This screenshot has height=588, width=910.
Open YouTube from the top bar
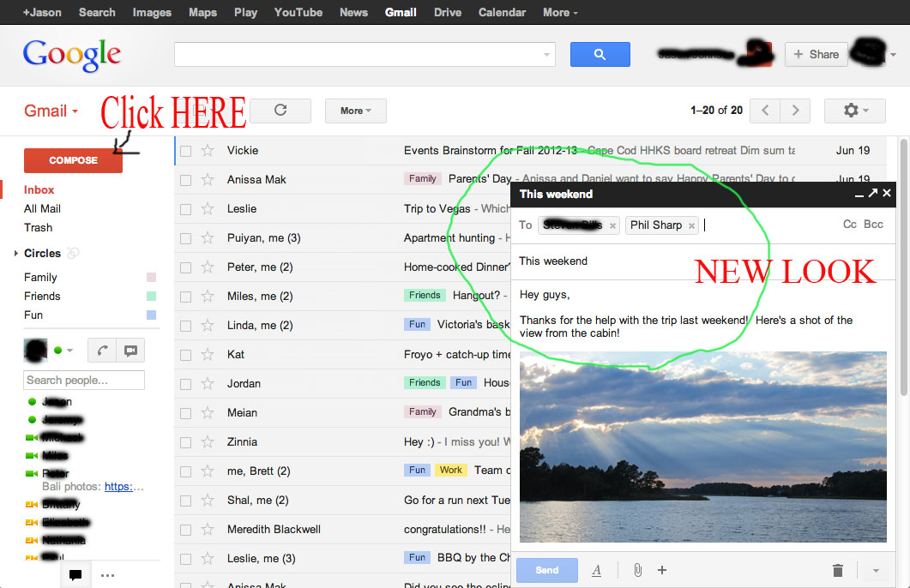[x=298, y=12]
